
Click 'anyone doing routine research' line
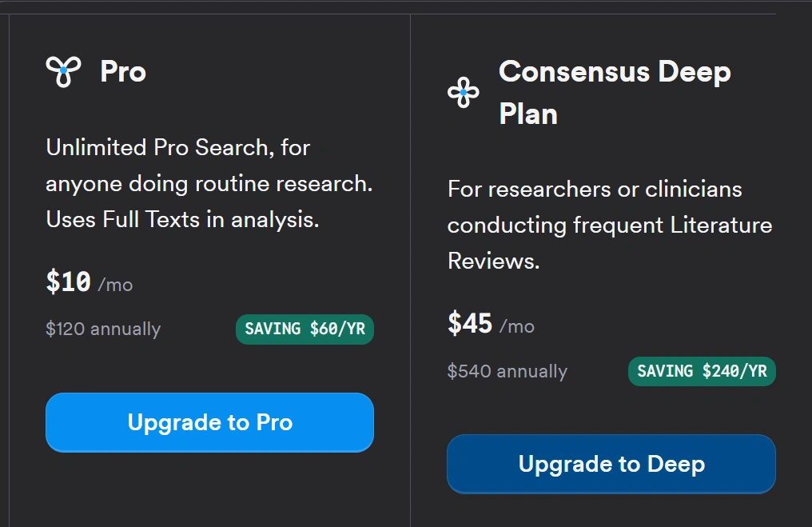[x=209, y=184]
